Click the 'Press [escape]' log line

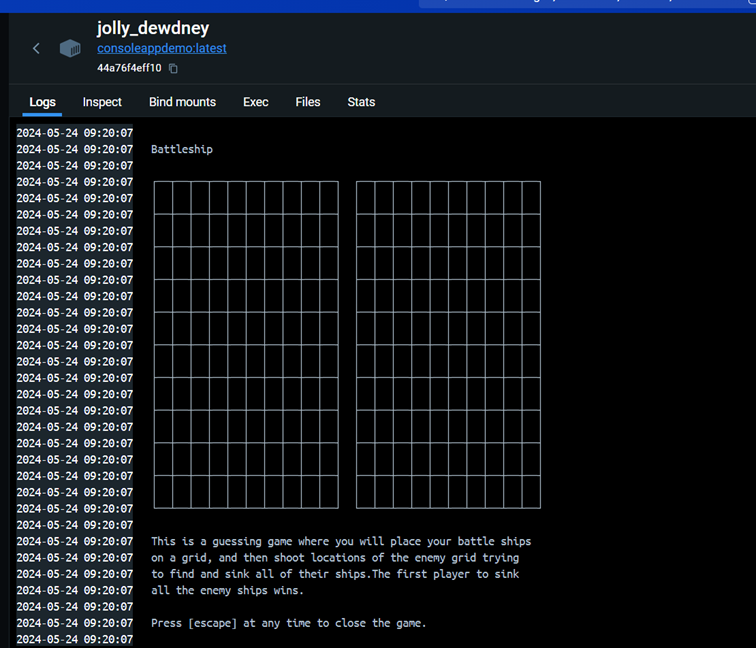point(288,623)
